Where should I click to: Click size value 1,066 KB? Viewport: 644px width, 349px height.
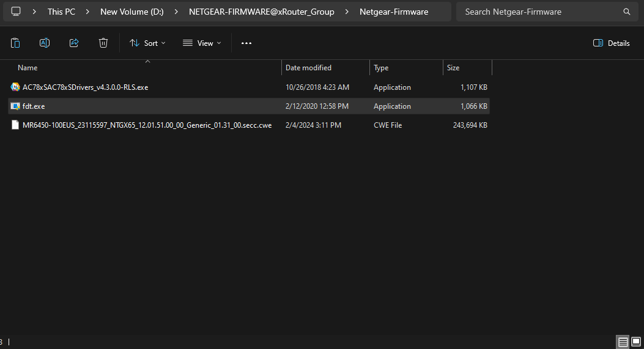point(474,106)
